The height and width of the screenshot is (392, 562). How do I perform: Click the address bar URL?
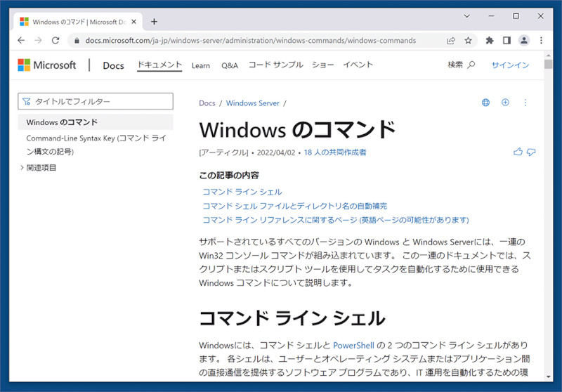[x=251, y=41]
